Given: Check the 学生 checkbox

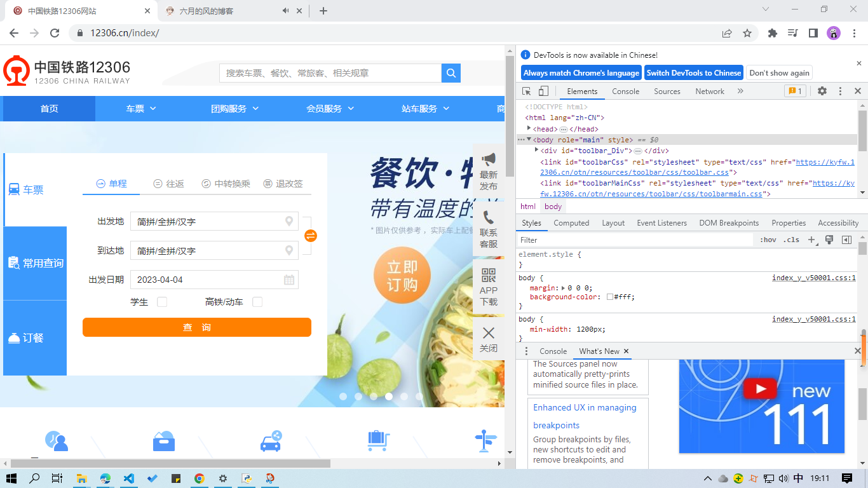Looking at the screenshot, I should click(x=162, y=302).
